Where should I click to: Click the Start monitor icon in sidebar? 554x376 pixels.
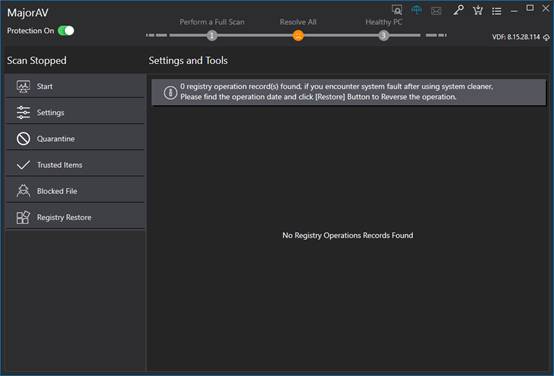(23, 86)
